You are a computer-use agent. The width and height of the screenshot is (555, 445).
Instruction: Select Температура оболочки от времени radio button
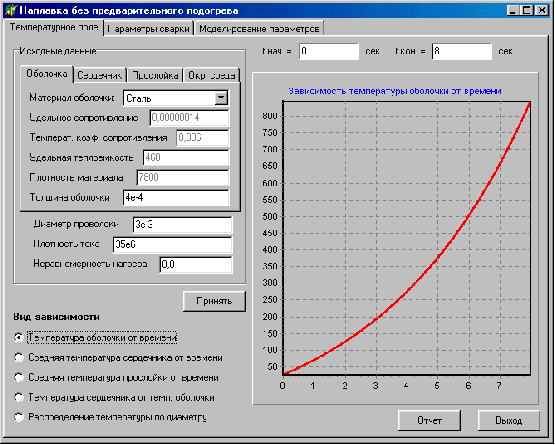(19, 337)
